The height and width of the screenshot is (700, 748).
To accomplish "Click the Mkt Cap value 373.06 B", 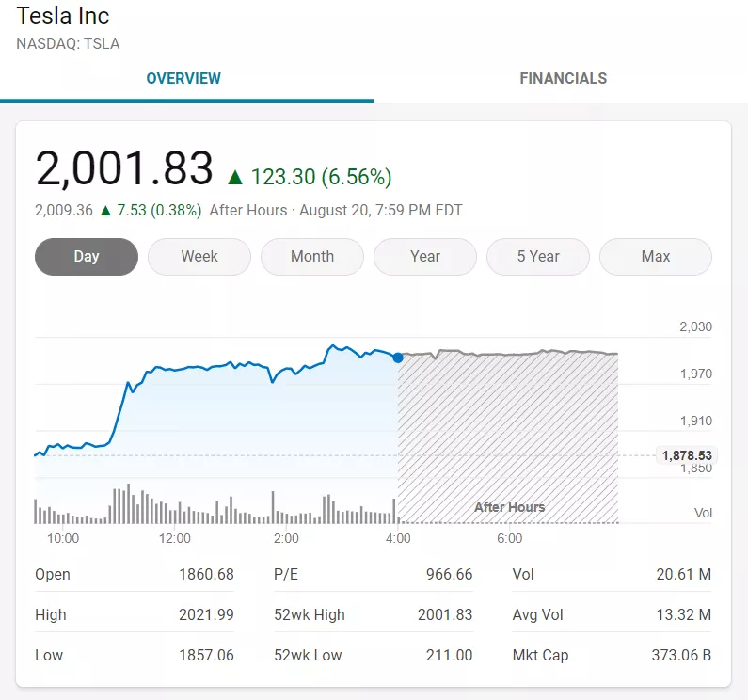I will tap(681, 656).
